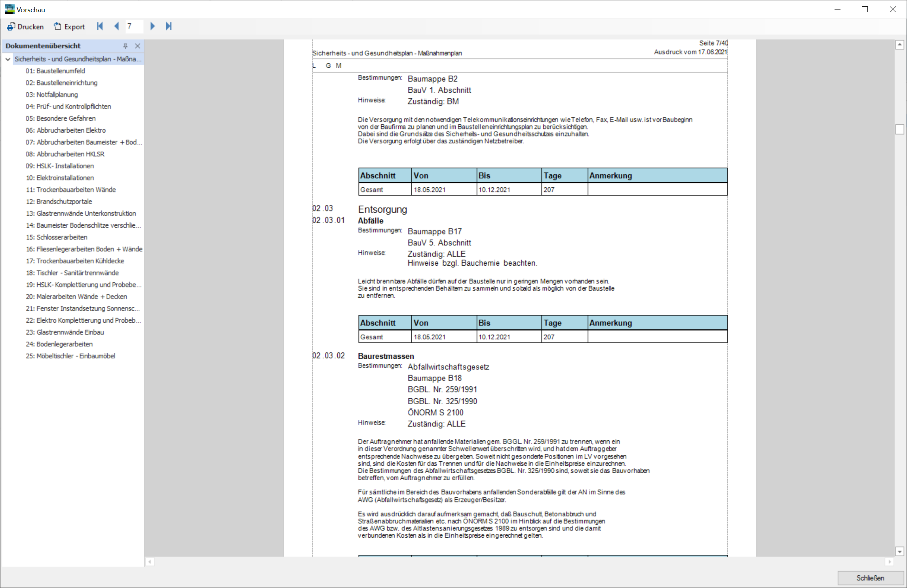Go to 23: Glastrennwände Einbau
The width and height of the screenshot is (907, 588).
pyautogui.click(x=65, y=332)
